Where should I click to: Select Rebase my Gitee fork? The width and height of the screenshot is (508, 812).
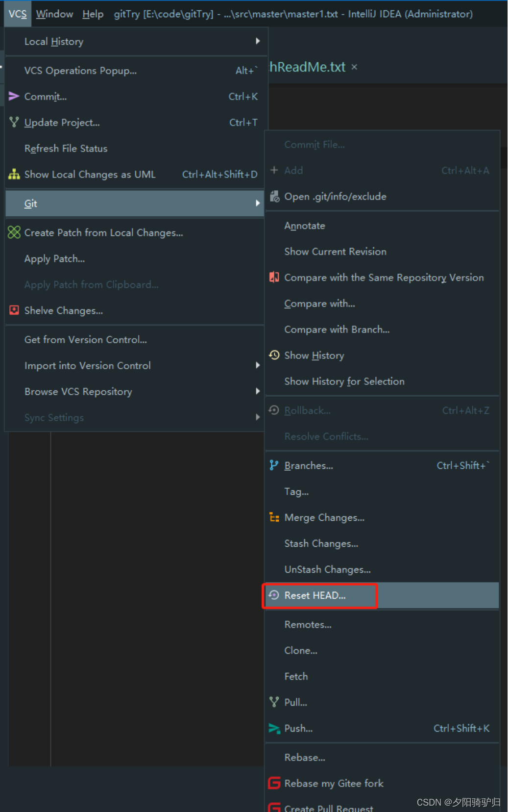(x=382, y=783)
